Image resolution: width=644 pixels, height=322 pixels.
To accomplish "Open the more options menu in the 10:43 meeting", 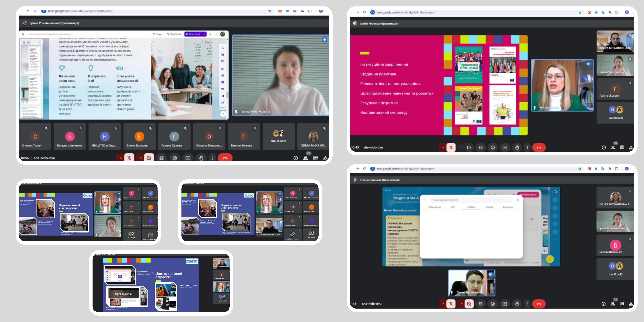I will point(527,147).
